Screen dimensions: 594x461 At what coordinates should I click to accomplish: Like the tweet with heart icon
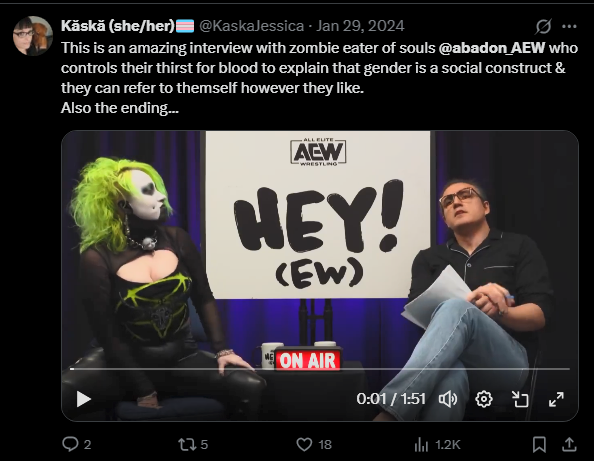coord(314,444)
